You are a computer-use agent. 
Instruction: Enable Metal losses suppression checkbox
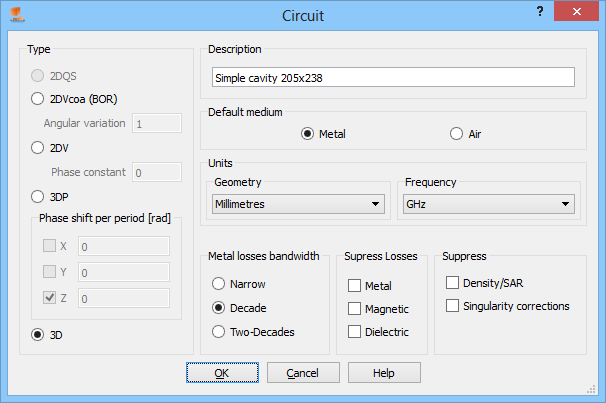click(x=354, y=286)
